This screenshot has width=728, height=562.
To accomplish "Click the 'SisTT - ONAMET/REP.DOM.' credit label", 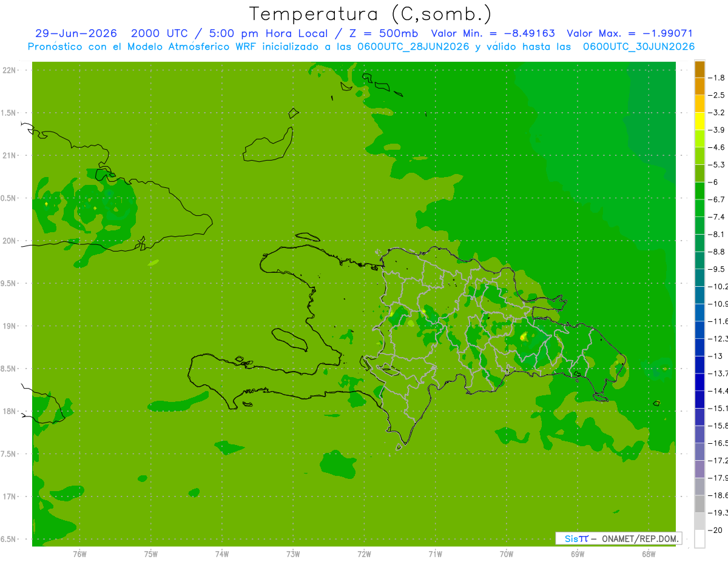I will 619,538.
